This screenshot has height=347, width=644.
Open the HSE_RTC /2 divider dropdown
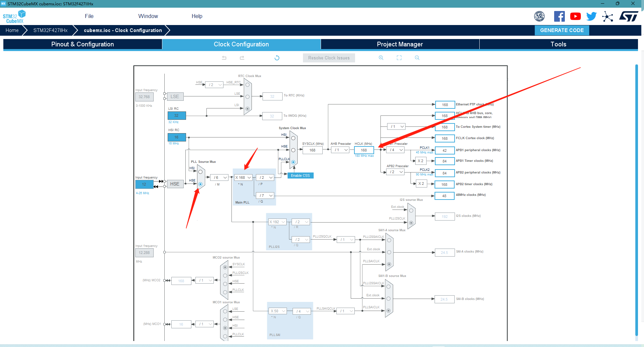click(214, 85)
